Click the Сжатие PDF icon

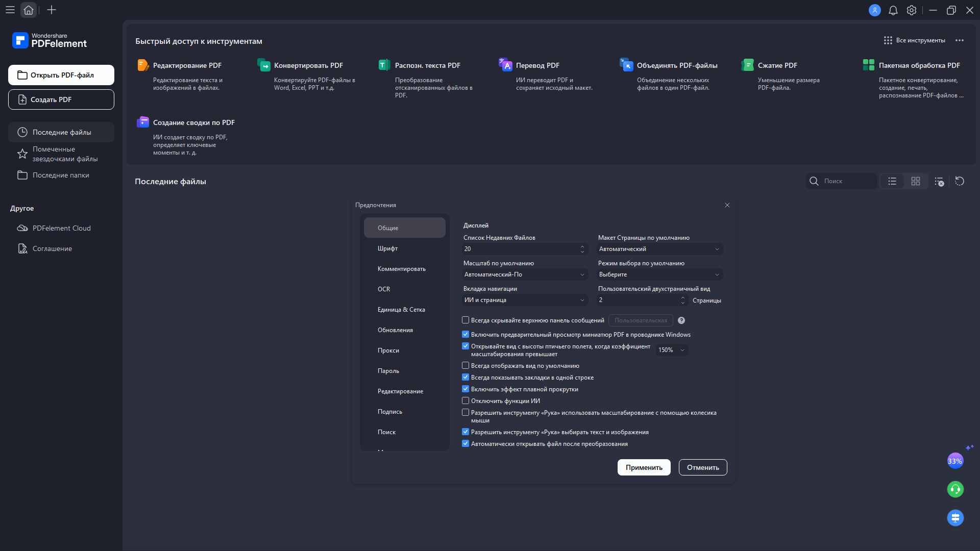(747, 65)
